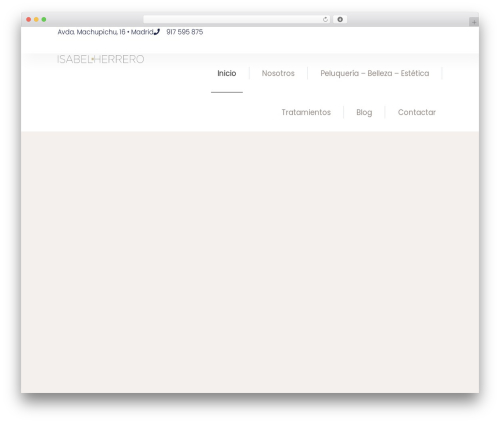Viewport: 500px width, 423px height.
Task: Maximize the window with green button
Action: pyautogui.click(x=44, y=20)
